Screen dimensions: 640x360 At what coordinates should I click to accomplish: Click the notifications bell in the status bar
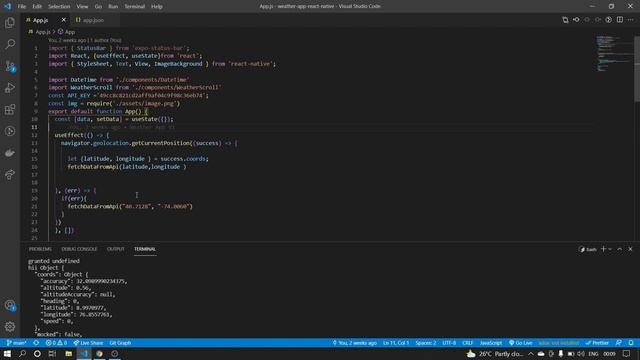coord(631,343)
